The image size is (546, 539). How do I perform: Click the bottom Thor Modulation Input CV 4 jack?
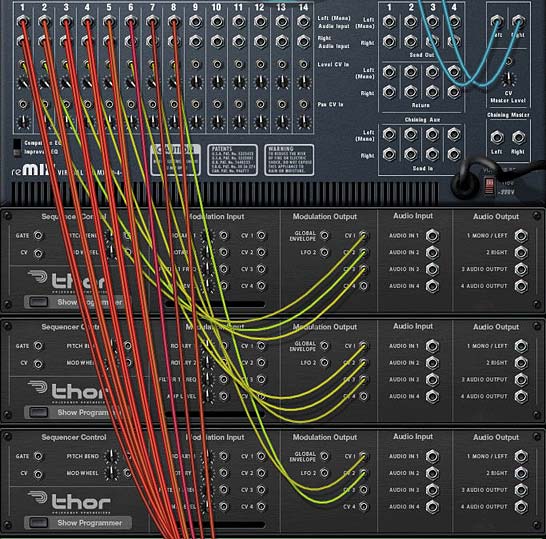[261, 507]
